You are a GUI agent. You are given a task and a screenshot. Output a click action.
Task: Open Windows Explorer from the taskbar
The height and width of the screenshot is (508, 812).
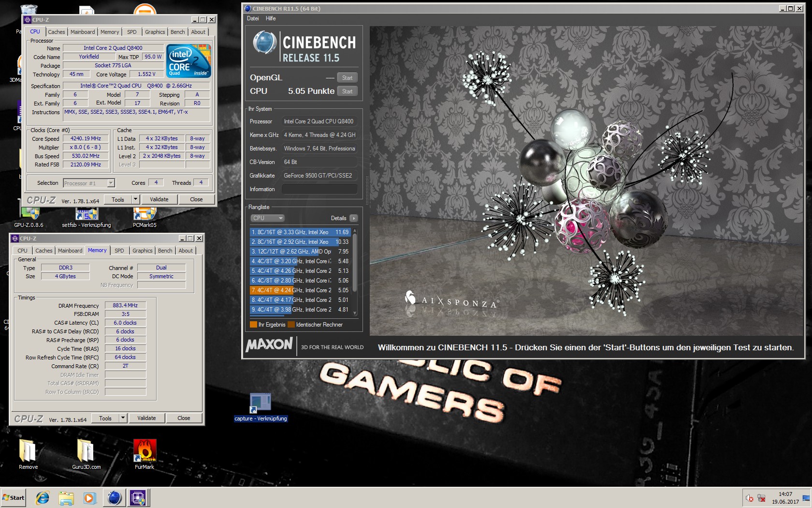[x=66, y=497]
